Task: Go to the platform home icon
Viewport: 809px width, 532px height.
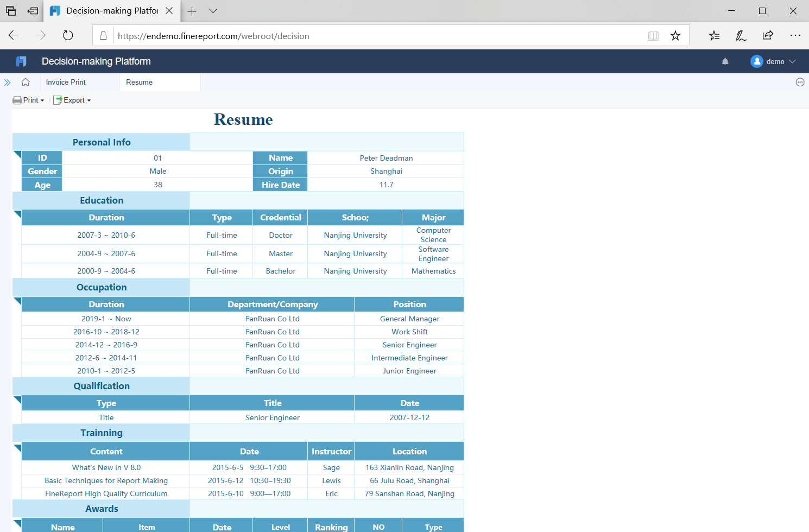Action: click(26, 83)
